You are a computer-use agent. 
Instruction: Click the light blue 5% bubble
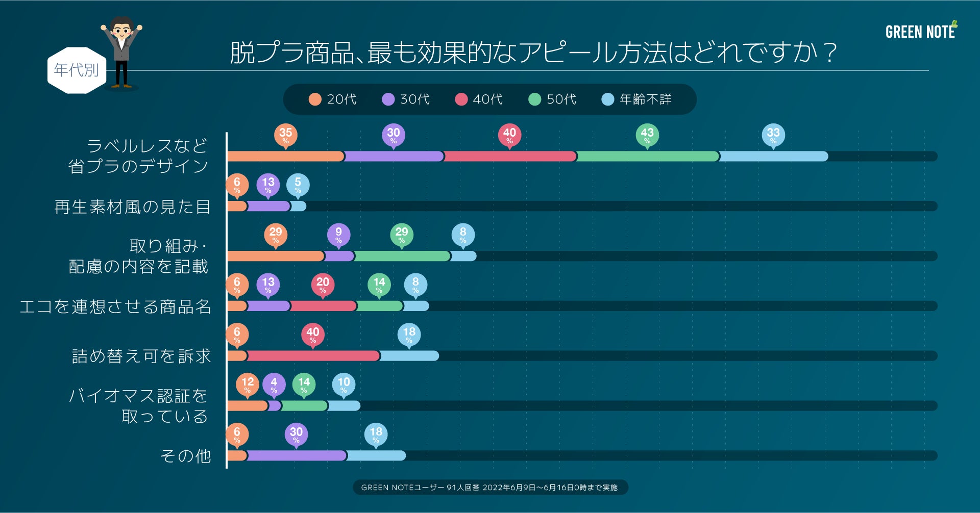click(298, 185)
